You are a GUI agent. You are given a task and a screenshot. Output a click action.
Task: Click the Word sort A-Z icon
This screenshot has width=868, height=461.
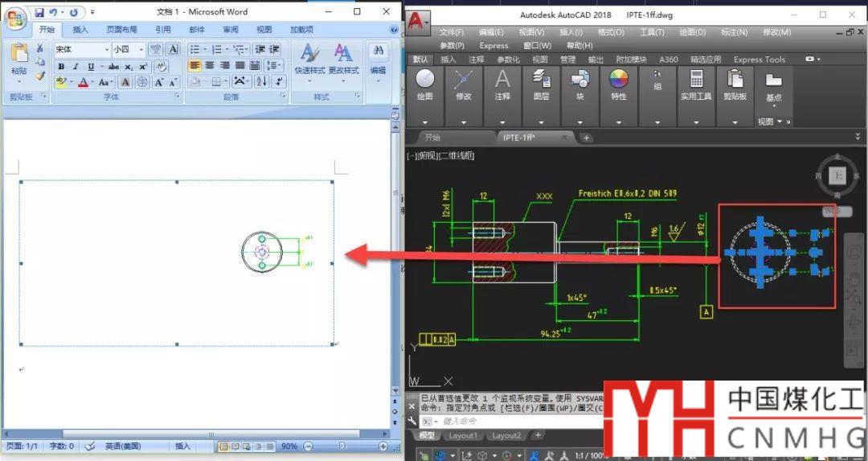point(262,82)
